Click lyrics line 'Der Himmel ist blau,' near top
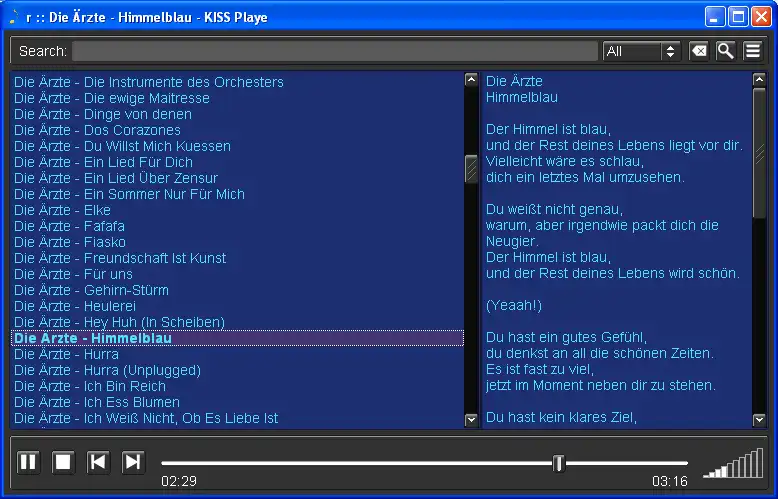 pos(548,129)
